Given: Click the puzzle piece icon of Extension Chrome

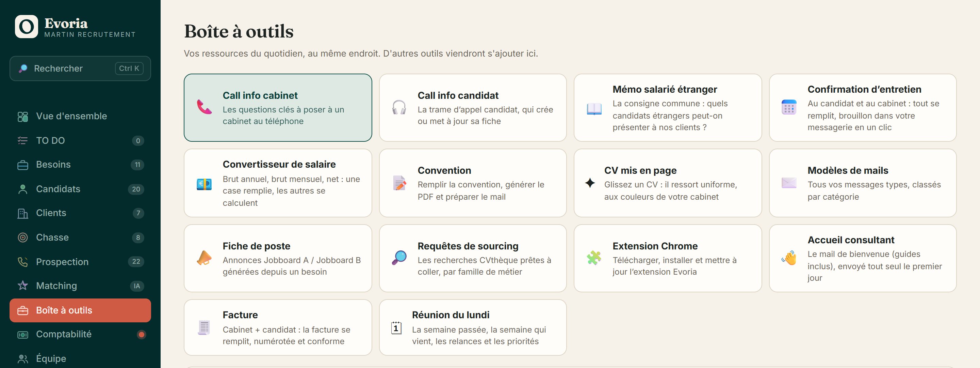Looking at the screenshot, I should (x=594, y=258).
